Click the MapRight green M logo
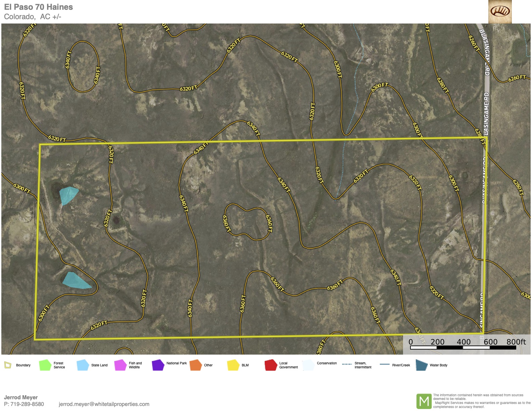Viewport: 532px width, 411px height. [x=424, y=401]
